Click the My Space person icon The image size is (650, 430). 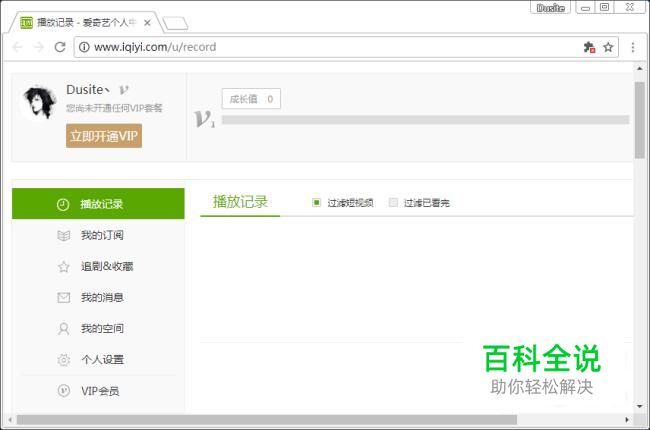[x=63, y=329]
